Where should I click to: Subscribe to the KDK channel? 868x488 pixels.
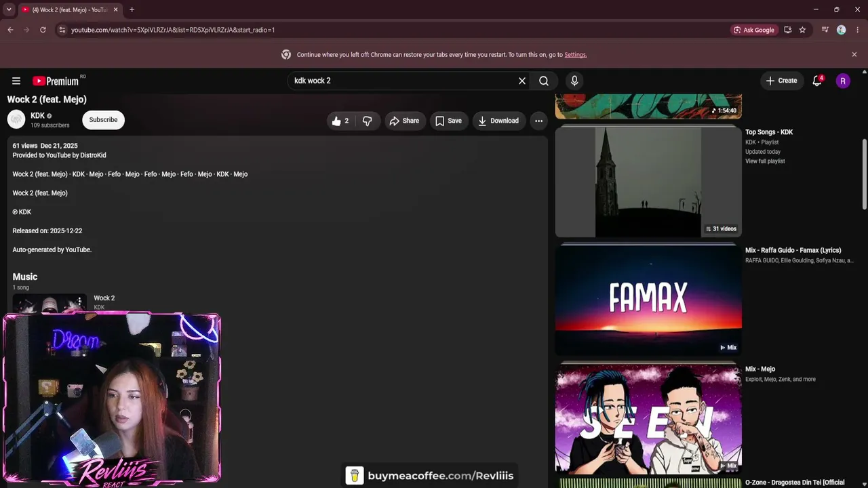[x=103, y=120]
